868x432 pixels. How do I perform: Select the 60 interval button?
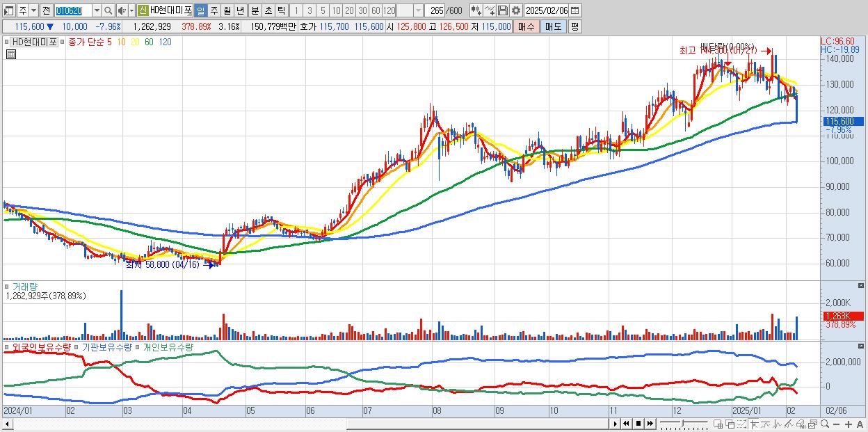[x=376, y=10]
